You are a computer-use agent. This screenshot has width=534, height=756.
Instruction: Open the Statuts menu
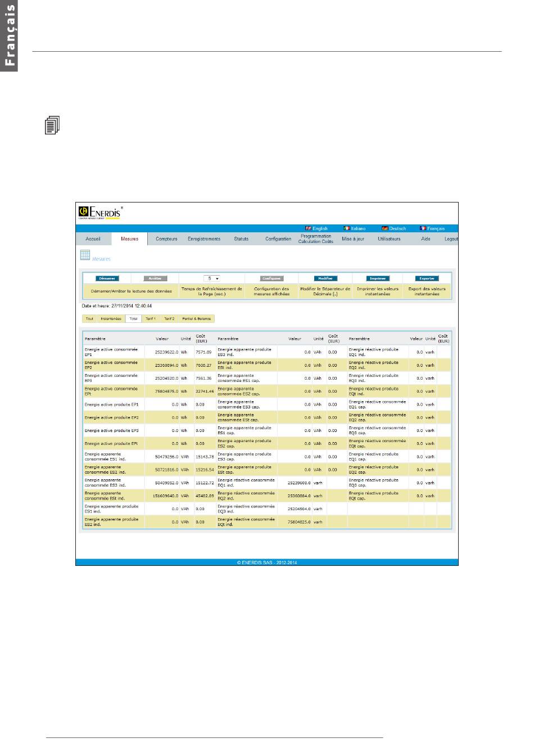(x=241, y=239)
